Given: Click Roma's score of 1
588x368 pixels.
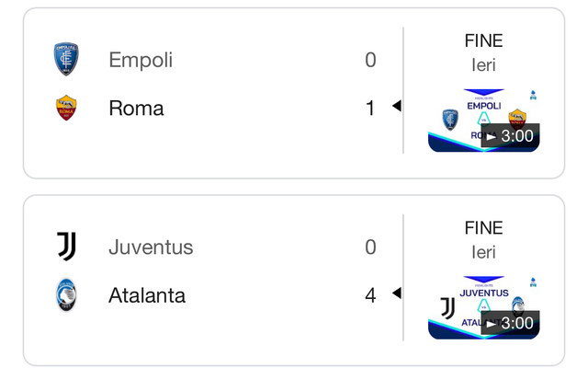Looking at the screenshot, I should point(370,109).
